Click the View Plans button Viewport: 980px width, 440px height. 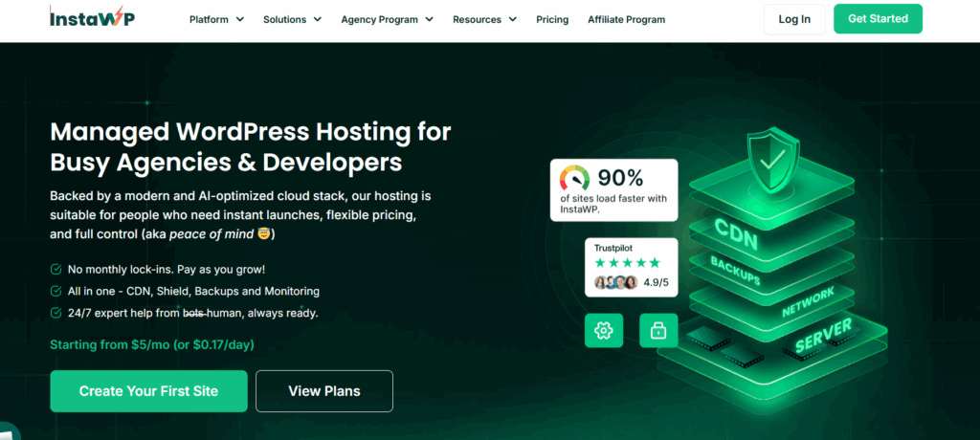click(324, 391)
